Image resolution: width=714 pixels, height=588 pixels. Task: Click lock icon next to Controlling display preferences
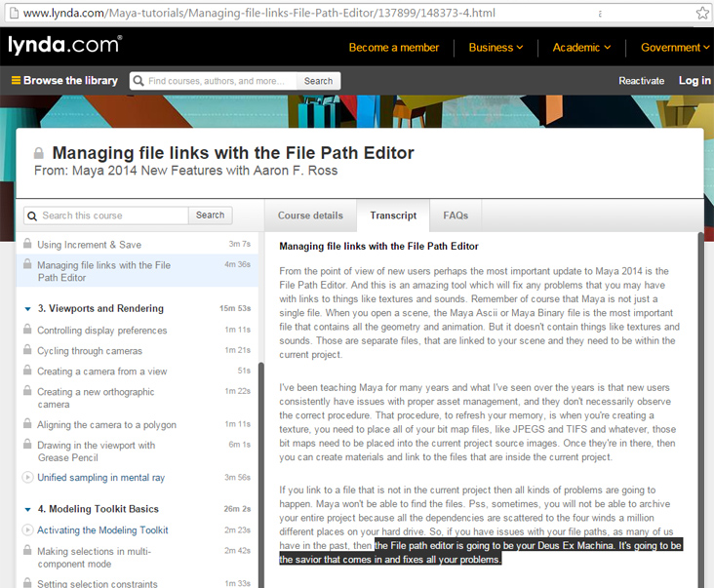pos(26,331)
